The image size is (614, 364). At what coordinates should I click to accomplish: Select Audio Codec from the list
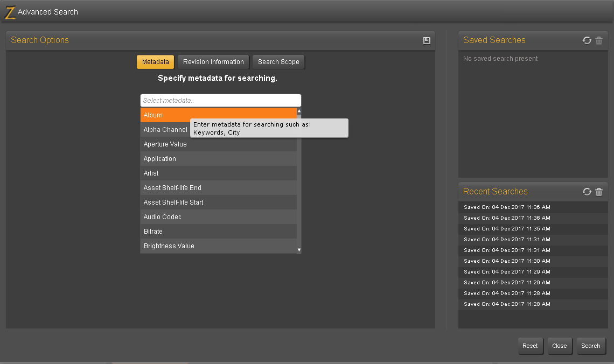pyautogui.click(x=219, y=216)
